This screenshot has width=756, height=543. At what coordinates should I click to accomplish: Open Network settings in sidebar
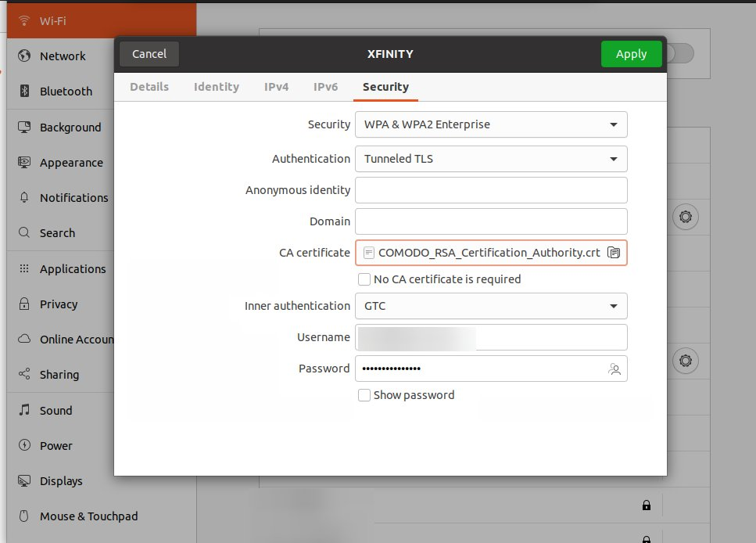click(61, 56)
